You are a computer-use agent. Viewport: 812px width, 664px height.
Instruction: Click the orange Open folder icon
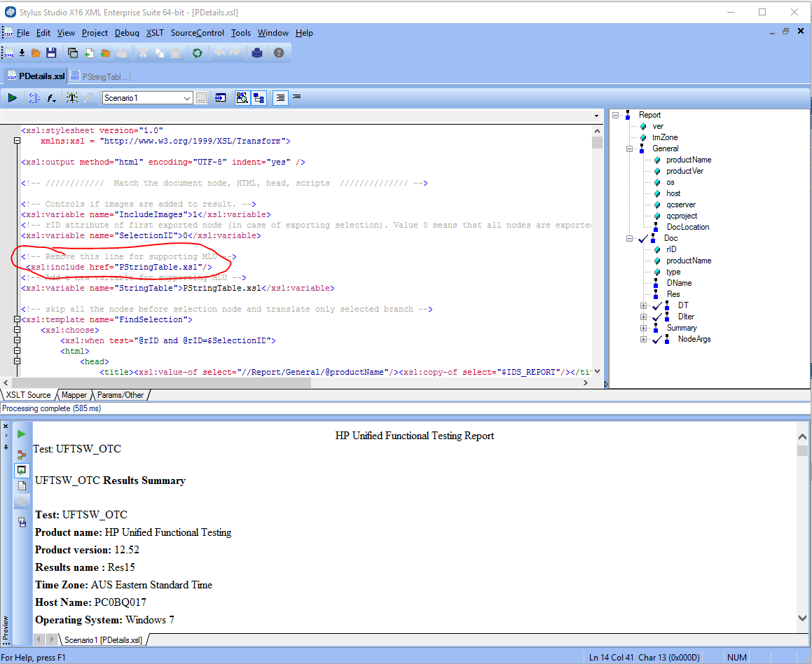pos(36,53)
